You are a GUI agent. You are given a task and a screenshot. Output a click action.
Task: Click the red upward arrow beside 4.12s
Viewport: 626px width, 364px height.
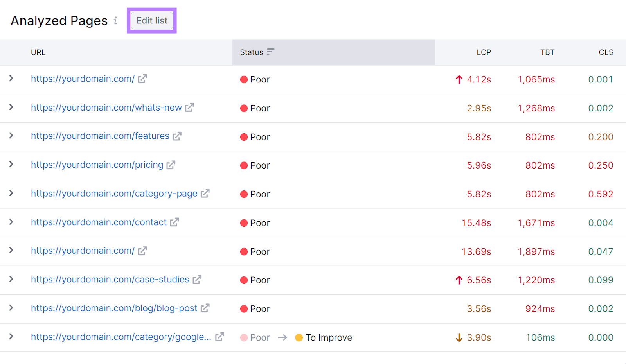point(458,79)
